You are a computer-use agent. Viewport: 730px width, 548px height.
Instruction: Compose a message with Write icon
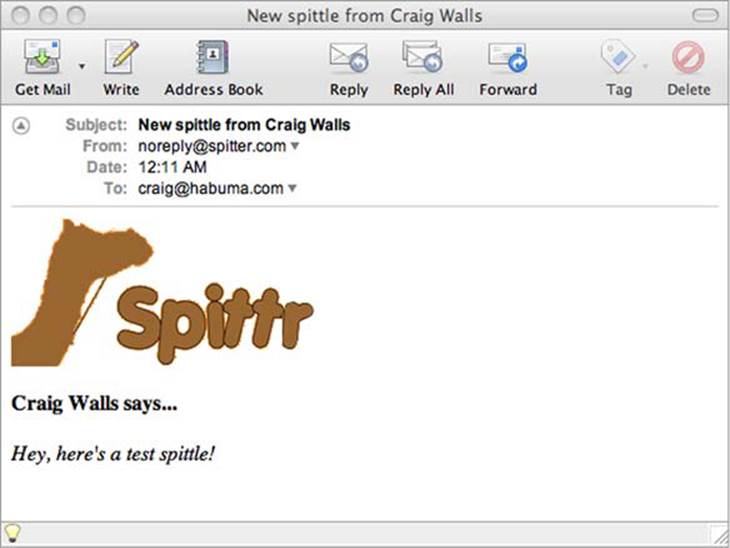(x=122, y=57)
